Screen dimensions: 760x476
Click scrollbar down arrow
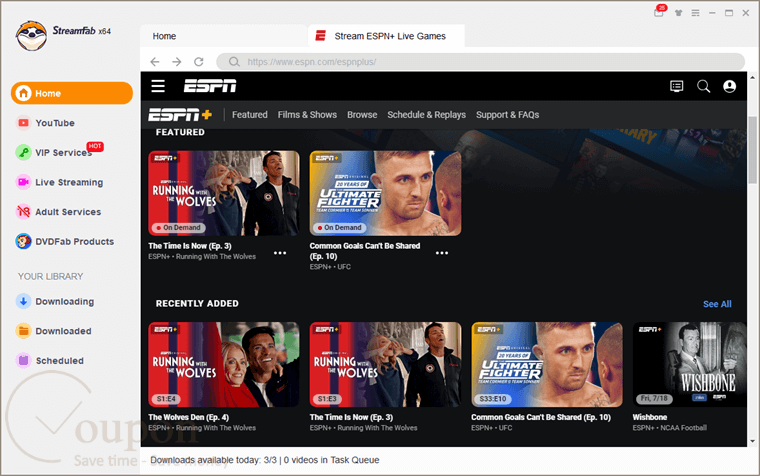[752, 441]
